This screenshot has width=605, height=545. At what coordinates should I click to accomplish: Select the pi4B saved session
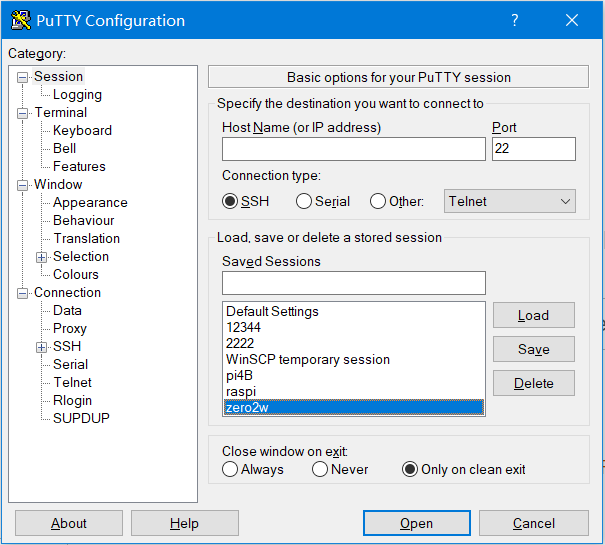[x=353, y=375]
